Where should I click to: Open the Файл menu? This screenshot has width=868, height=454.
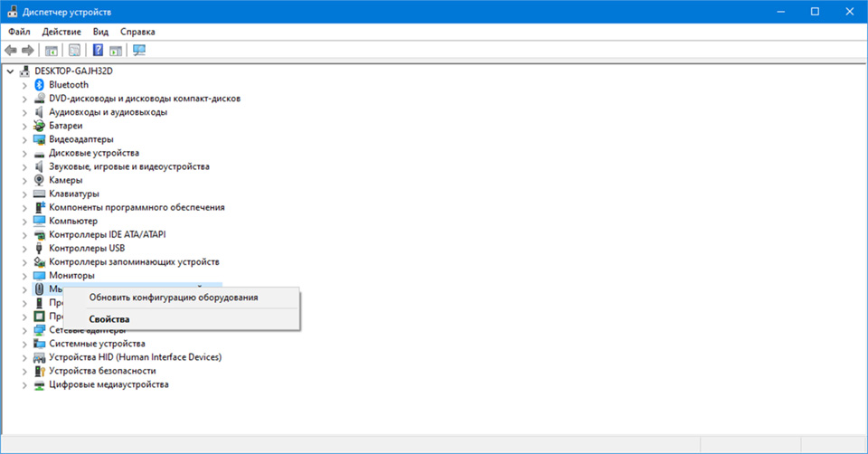pyautogui.click(x=19, y=32)
